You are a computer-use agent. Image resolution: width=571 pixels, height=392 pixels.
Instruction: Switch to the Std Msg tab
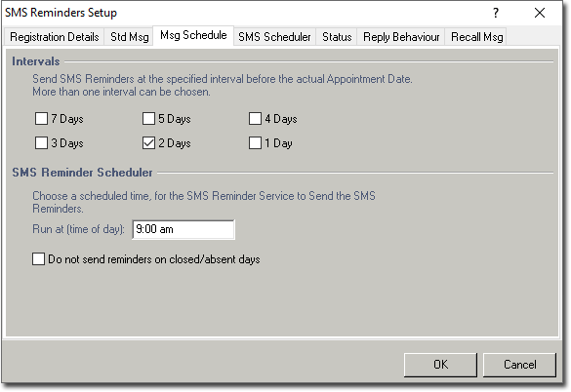coord(129,37)
